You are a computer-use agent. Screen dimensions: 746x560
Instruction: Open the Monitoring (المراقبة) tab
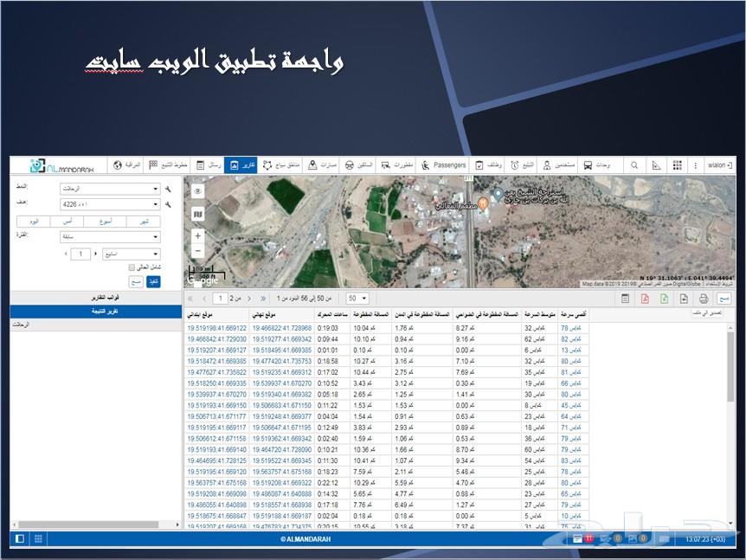pos(126,165)
